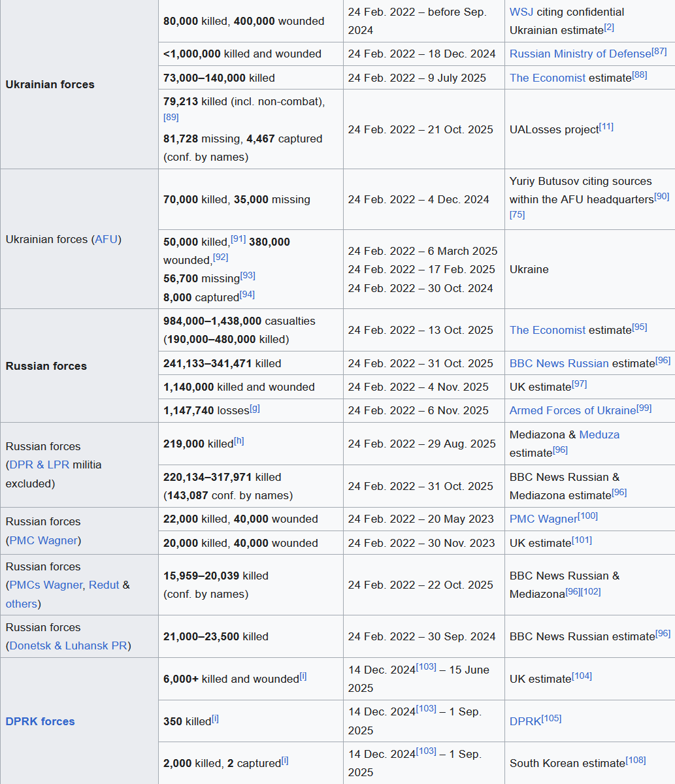
Task: Select '<1,000,000 killed and wounded' cell
Action: (251, 54)
